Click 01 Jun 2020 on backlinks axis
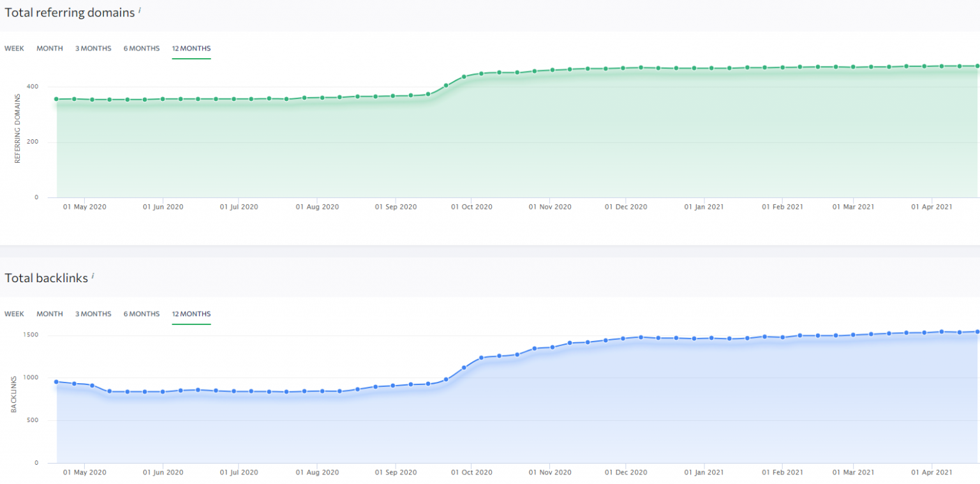 tap(163, 472)
